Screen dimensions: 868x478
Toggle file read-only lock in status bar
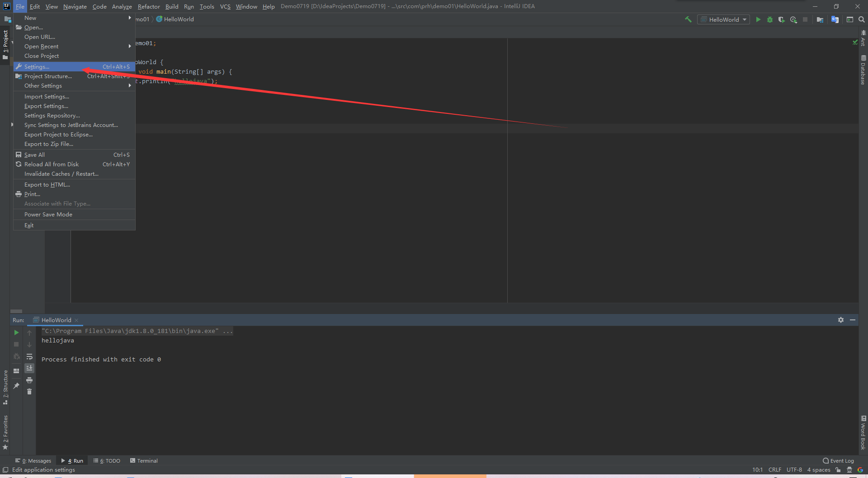click(x=838, y=470)
